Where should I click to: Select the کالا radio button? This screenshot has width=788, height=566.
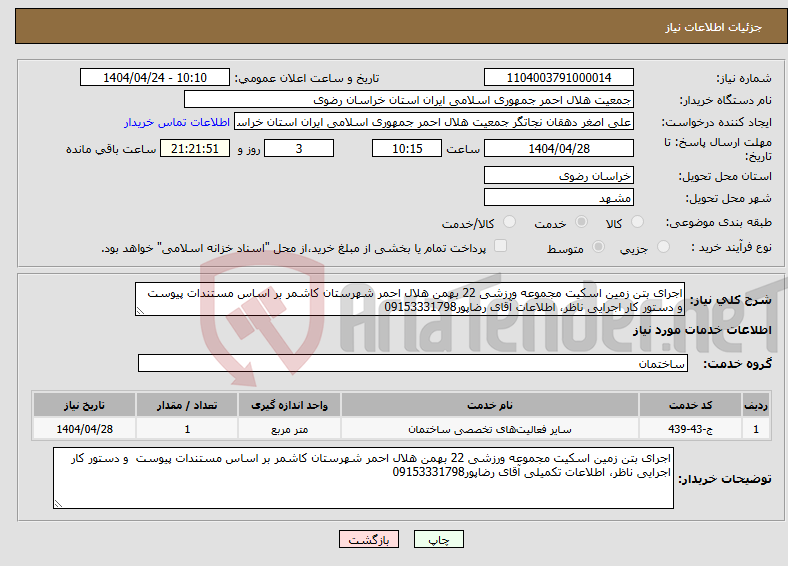click(637, 222)
